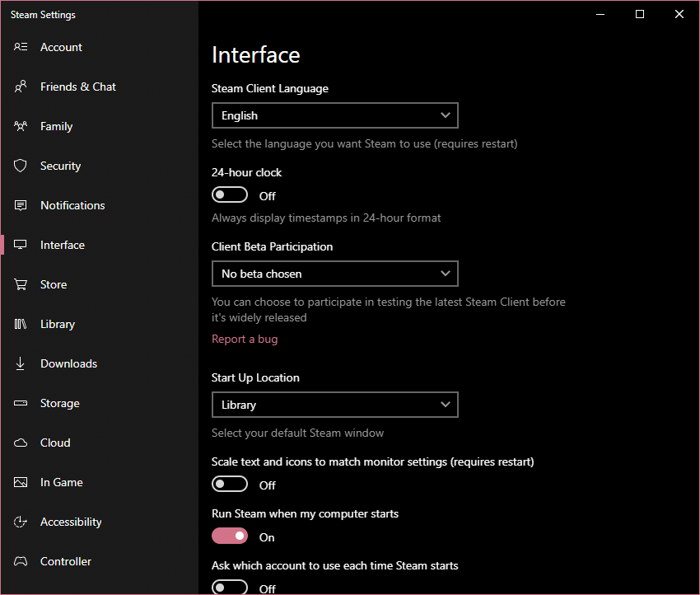This screenshot has width=700, height=595.
Task: Click the Security shield icon
Action: coord(21,166)
